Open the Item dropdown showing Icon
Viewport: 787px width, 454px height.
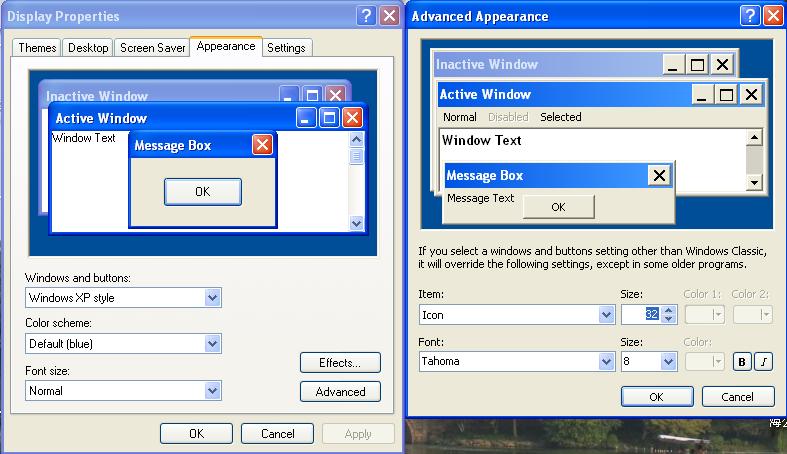pyautogui.click(x=606, y=315)
